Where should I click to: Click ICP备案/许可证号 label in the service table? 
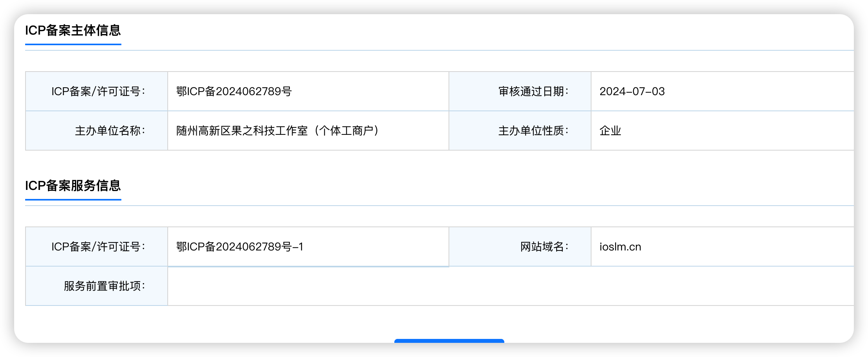pyautogui.click(x=97, y=247)
